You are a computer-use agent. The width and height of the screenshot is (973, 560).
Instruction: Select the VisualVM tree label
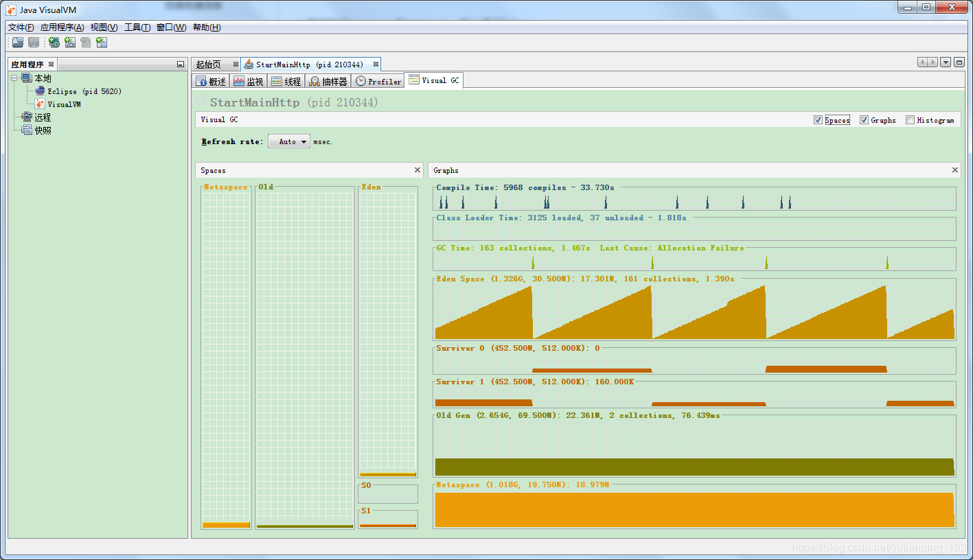click(x=64, y=104)
